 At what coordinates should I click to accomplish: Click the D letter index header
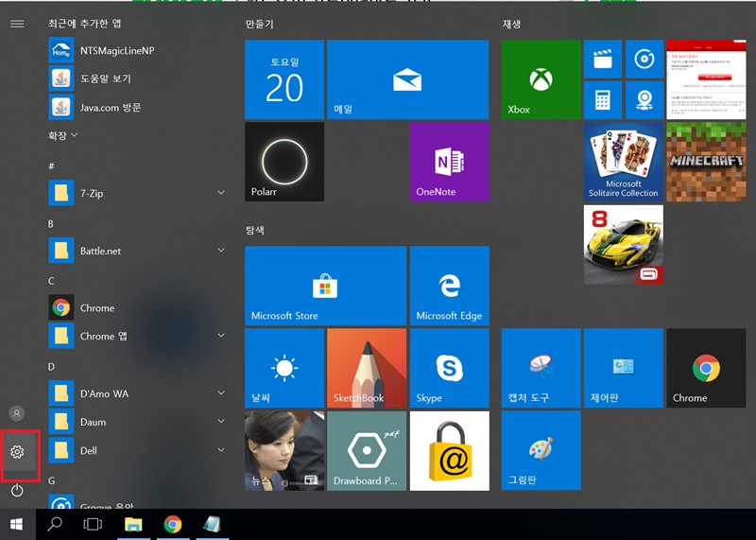[51, 367]
